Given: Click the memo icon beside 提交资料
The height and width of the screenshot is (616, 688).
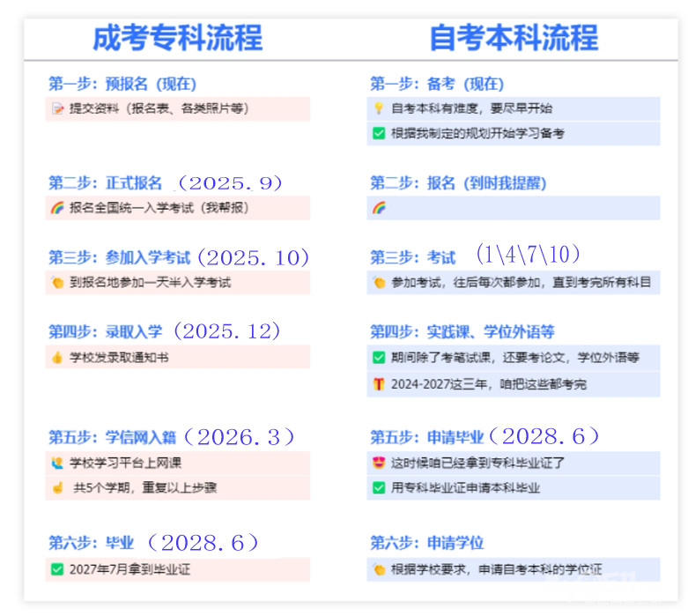Looking at the screenshot, I should pyautogui.click(x=58, y=108).
